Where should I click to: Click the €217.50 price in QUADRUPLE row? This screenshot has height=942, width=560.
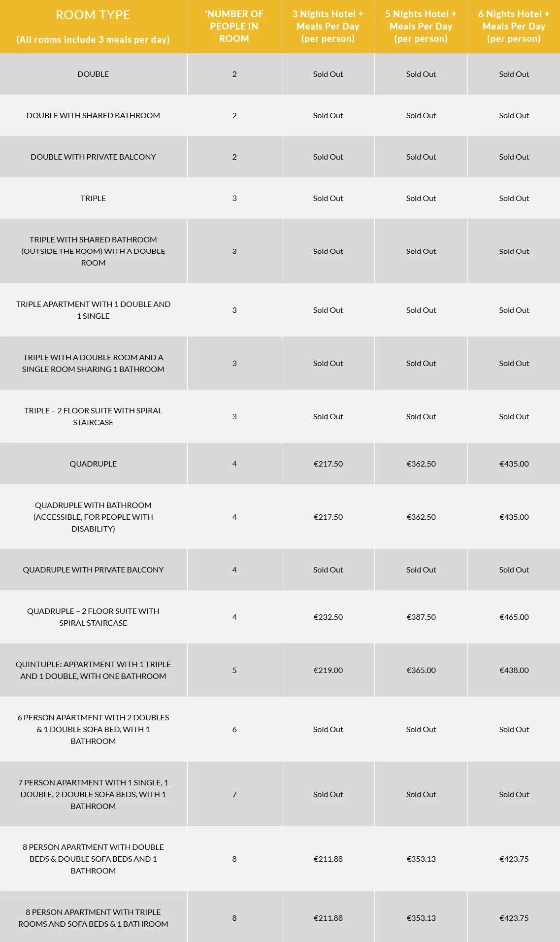pyautogui.click(x=328, y=464)
